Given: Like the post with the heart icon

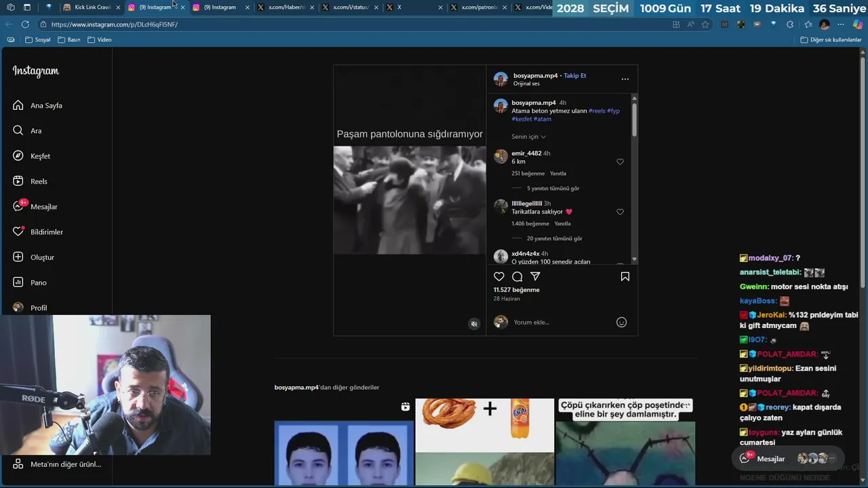Looking at the screenshot, I should click(x=499, y=277).
